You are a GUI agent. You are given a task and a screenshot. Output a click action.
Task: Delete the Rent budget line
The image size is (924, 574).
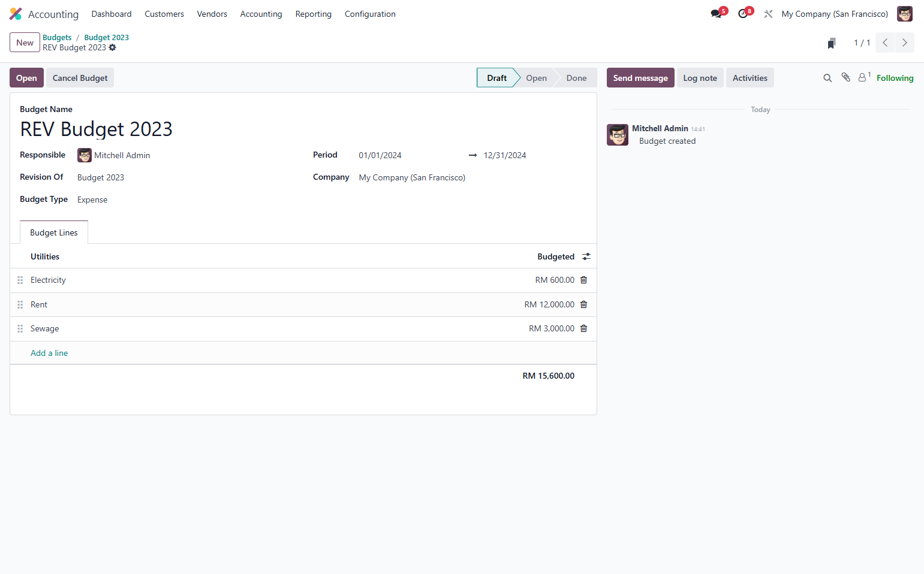584,304
